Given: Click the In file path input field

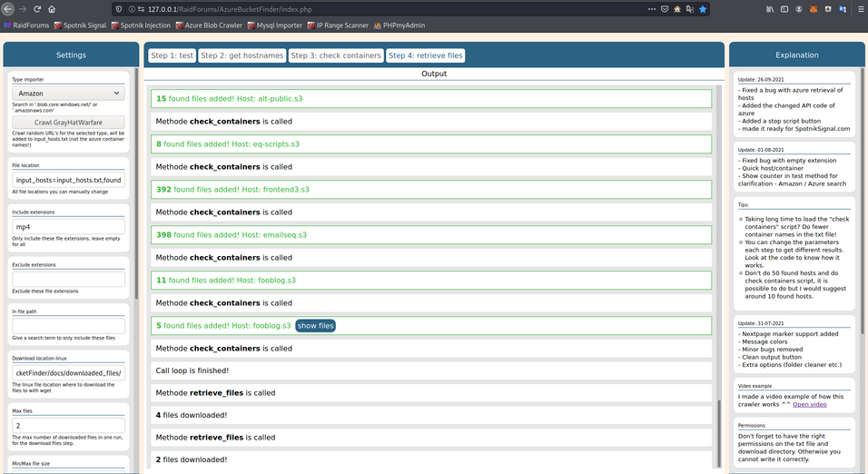Looking at the screenshot, I should click(x=68, y=326).
